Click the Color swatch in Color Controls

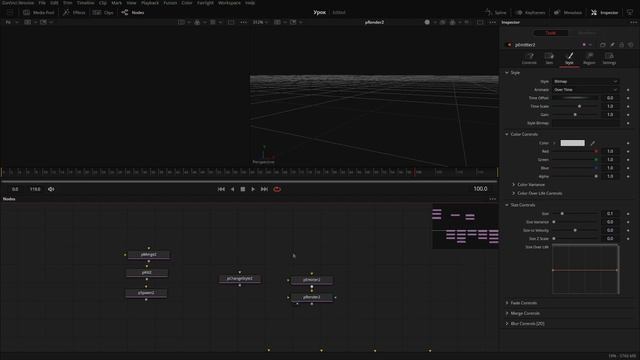tap(572, 143)
